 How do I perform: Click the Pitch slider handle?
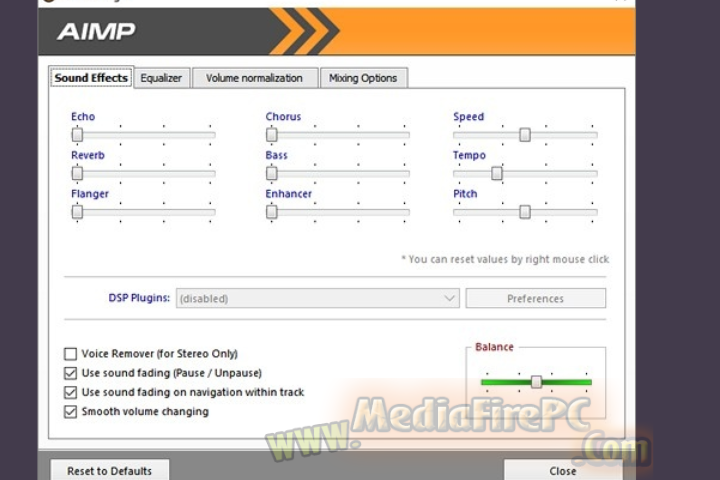click(525, 212)
